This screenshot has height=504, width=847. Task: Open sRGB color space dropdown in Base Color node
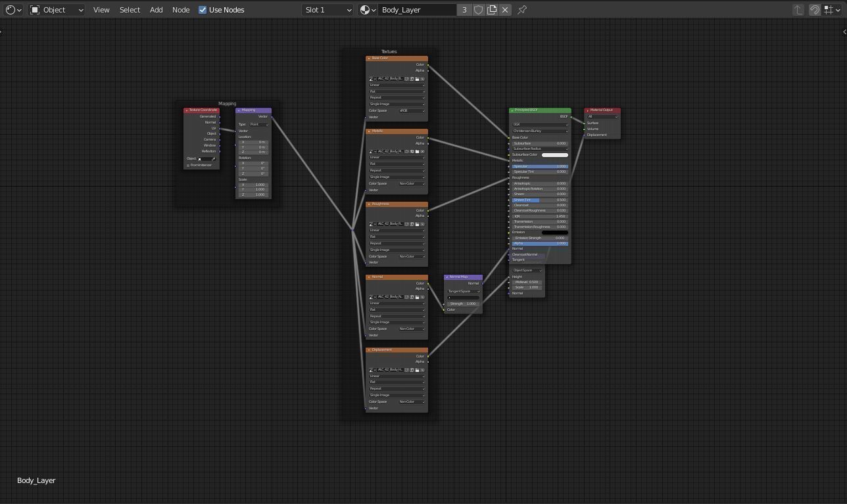[x=412, y=111]
